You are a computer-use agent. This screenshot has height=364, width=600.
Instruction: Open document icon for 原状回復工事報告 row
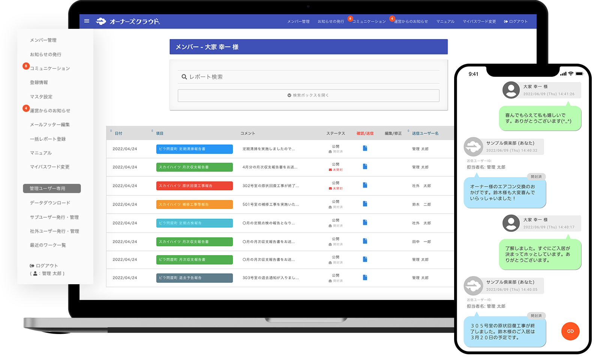click(x=365, y=185)
